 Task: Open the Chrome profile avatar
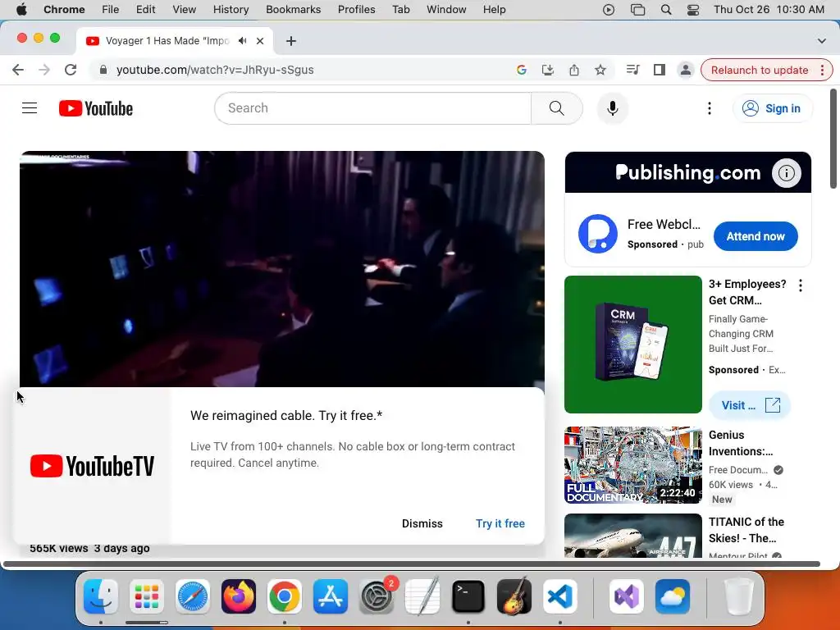[685, 70]
